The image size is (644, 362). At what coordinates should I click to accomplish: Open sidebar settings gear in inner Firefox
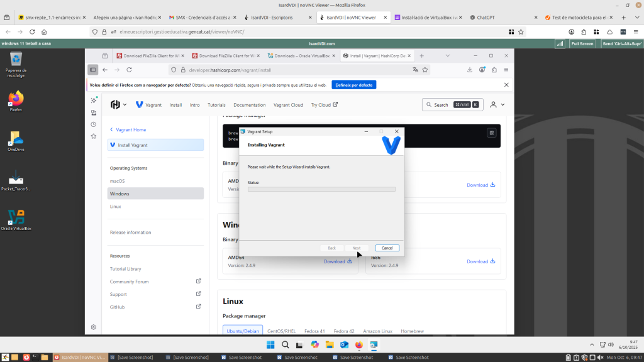[94, 327]
